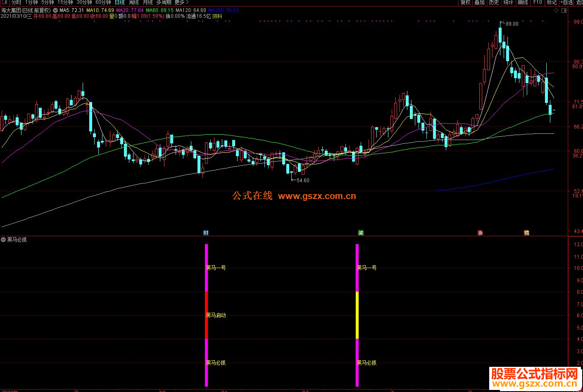
Task: Click the MA20: 77.84 label
Action: click(x=130, y=10)
